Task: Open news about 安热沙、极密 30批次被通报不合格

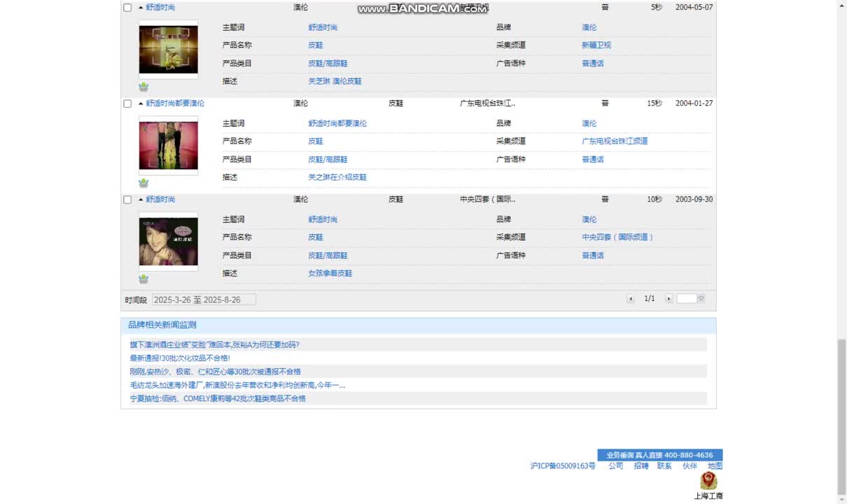Action: tap(215, 371)
